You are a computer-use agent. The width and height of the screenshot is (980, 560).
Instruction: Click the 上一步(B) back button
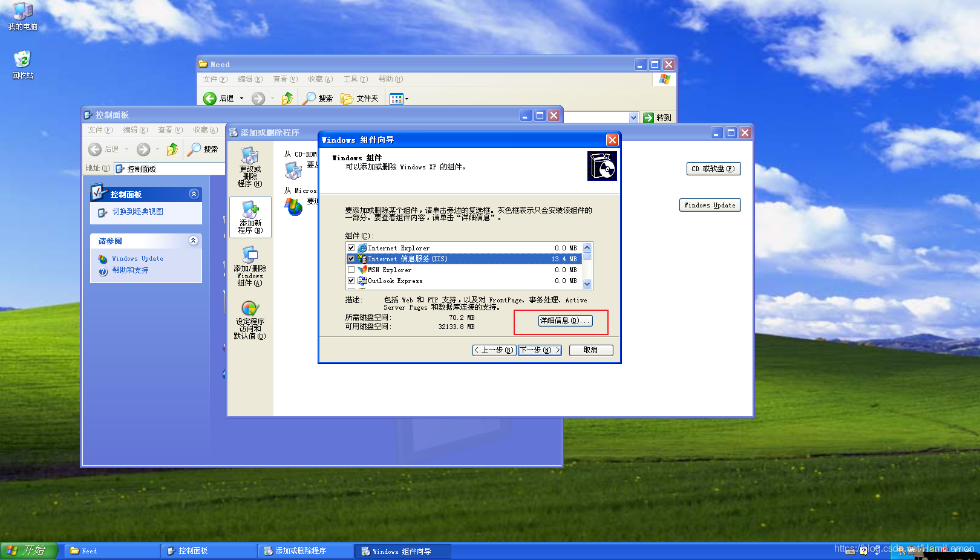494,350
